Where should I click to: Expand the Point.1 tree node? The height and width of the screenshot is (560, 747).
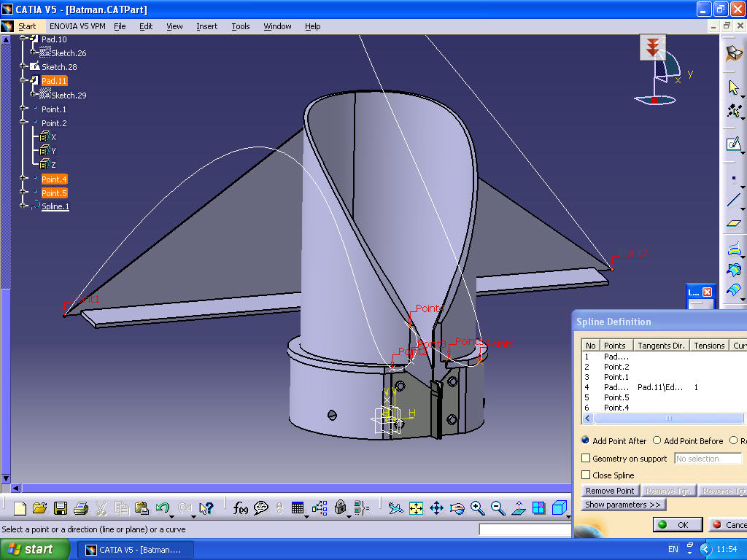23,108
